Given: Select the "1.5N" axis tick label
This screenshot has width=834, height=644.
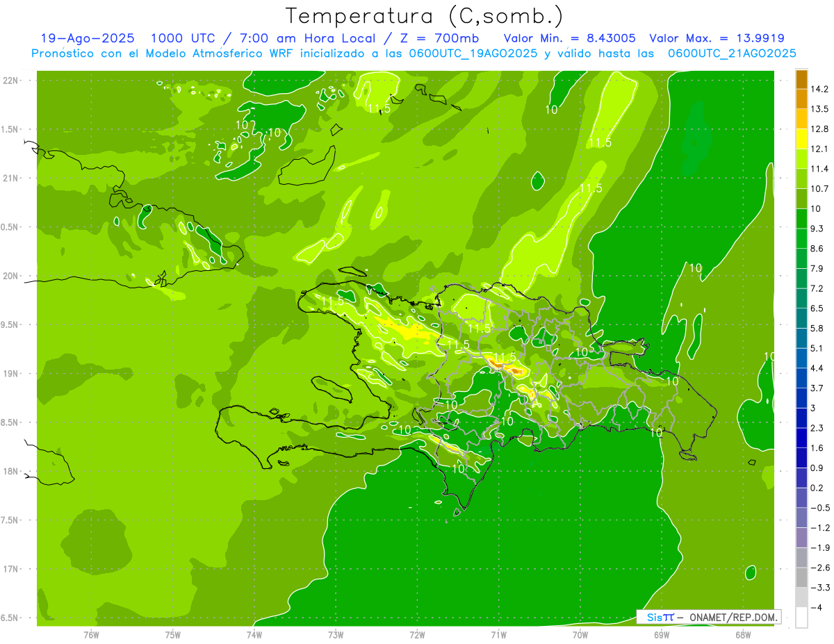Looking at the screenshot, I should tap(10, 130).
